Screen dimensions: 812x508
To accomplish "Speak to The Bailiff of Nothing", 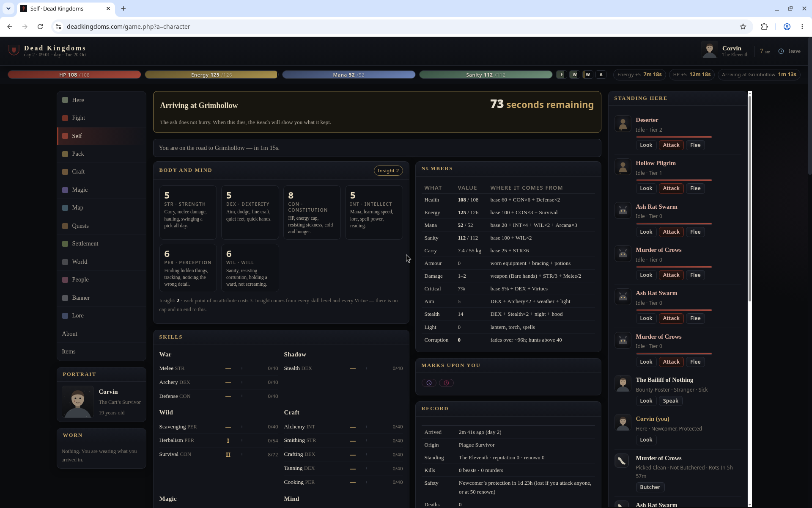I will click(x=670, y=401).
